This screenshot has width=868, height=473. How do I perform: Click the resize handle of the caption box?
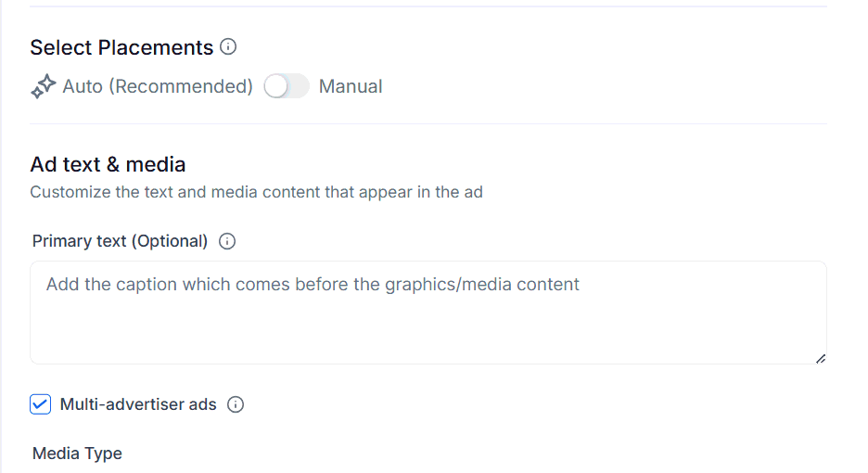(820, 358)
